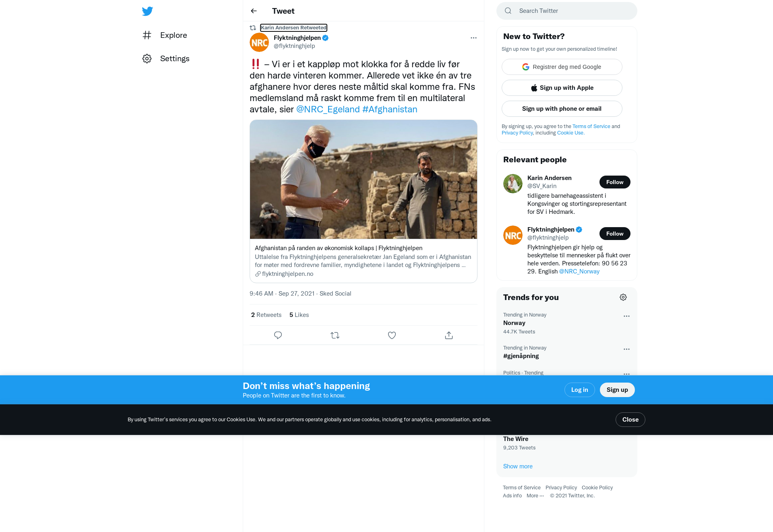Click the Search Twitter field
Image resolution: width=773 pixels, height=532 pixels.
pyautogui.click(x=567, y=11)
